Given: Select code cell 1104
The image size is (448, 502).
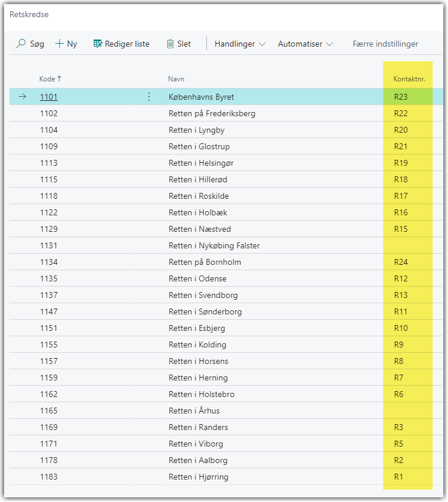Looking at the screenshot, I should [49, 130].
